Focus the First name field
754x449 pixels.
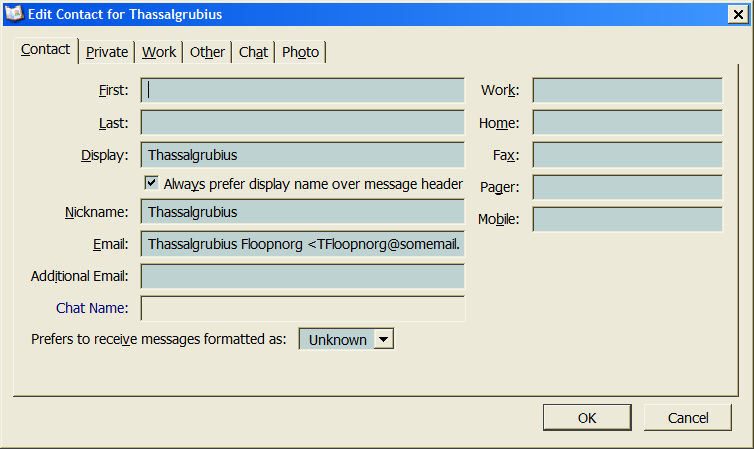(x=303, y=90)
